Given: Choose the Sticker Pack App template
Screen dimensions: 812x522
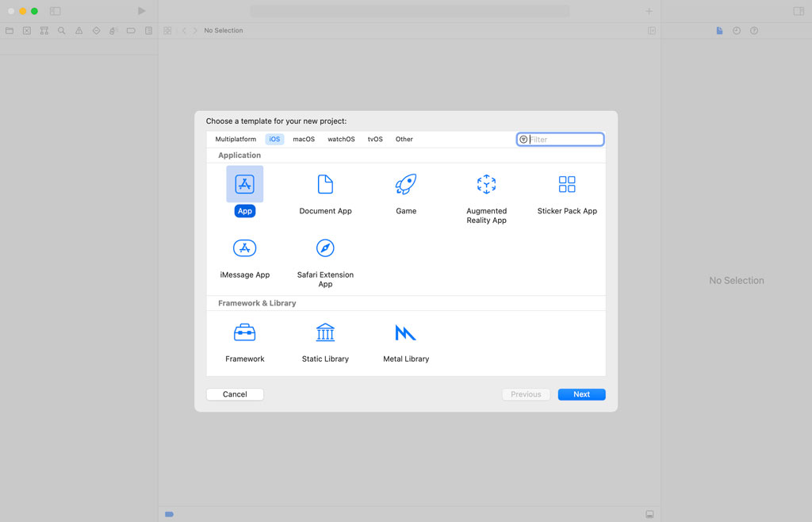Looking at the screenshot, I should click(567, 184).
